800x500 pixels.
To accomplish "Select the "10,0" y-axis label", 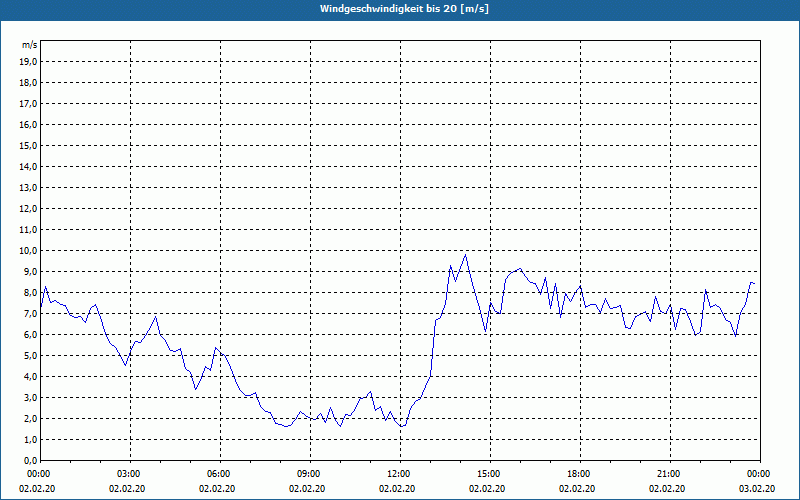I will pyautogui.click(x=29, y=251).
